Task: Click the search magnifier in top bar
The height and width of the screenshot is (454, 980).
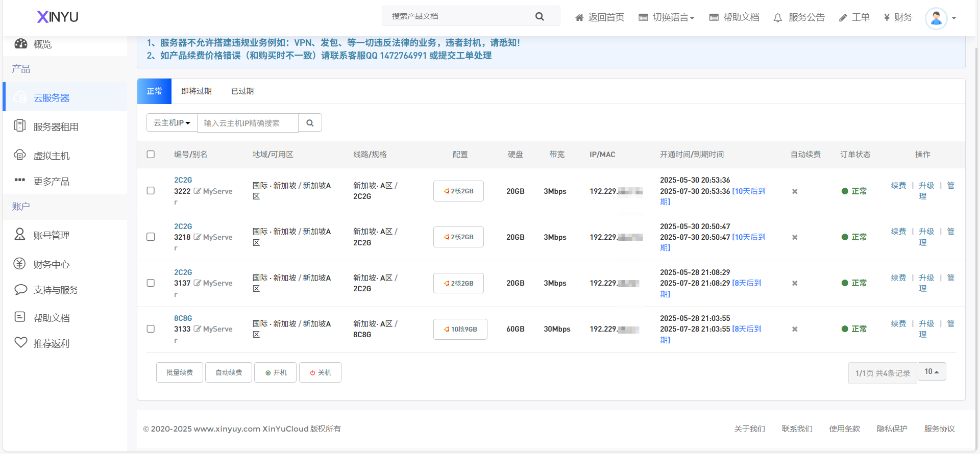Action: pos(540,16)
